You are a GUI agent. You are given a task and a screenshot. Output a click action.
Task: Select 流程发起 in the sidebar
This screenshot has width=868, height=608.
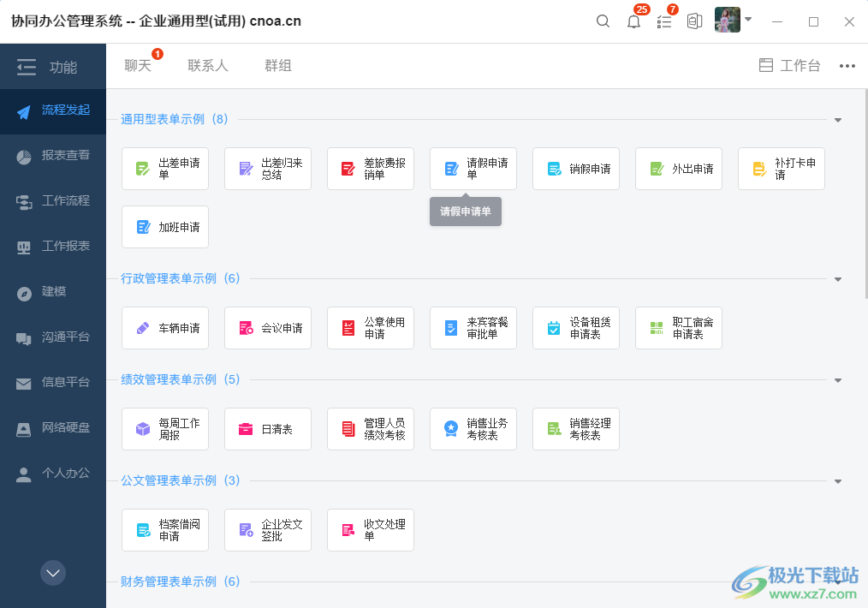53,111
